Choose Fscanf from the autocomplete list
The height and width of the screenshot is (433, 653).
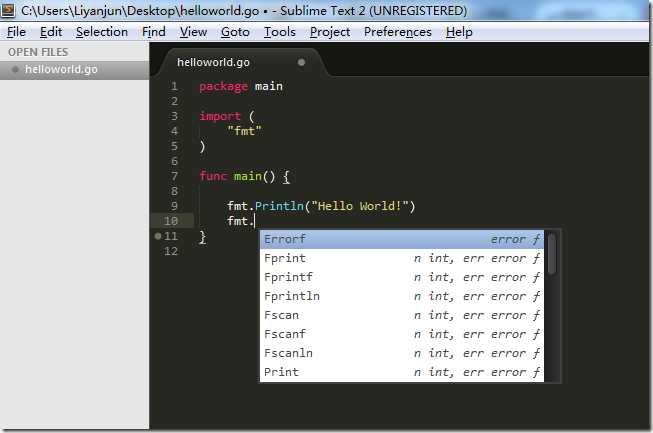pos(401,334)
